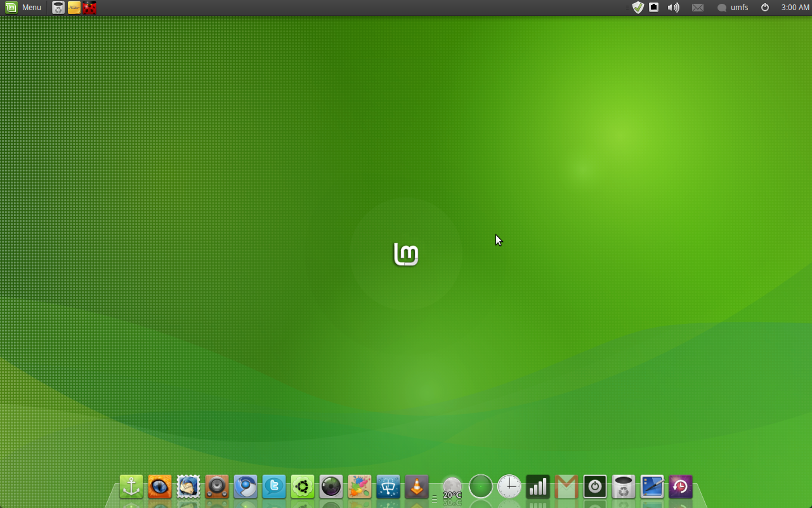Screen dimensions: 812x508
Task: Launch the yellow Notes applet in panel
Action: (x=74, y=8)
